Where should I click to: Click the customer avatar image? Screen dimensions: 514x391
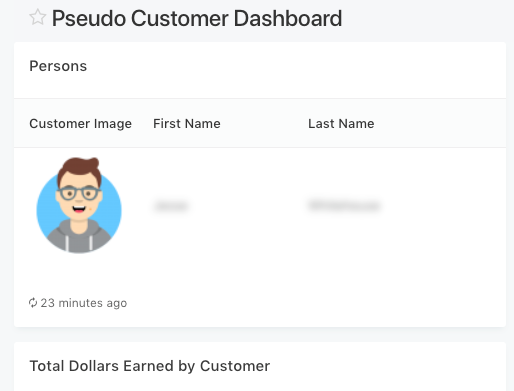coord(79,205)
